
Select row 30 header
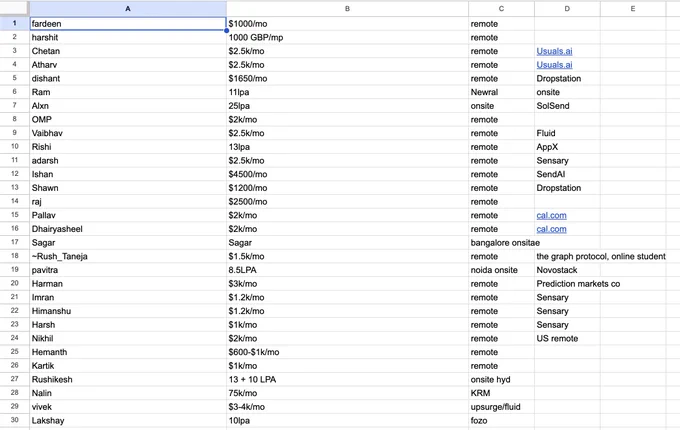pyautogui.click(x=15, y=421)
